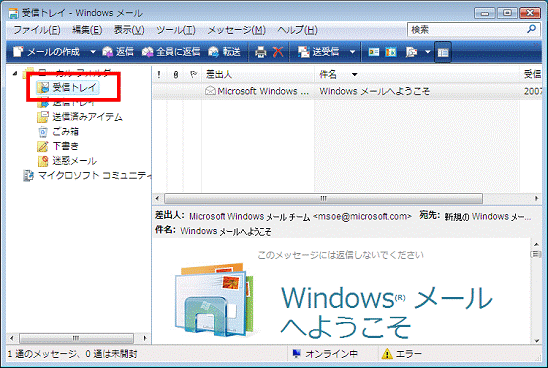Open the View (表示) menu
The image size is (548, 368).
click(129, 30)
